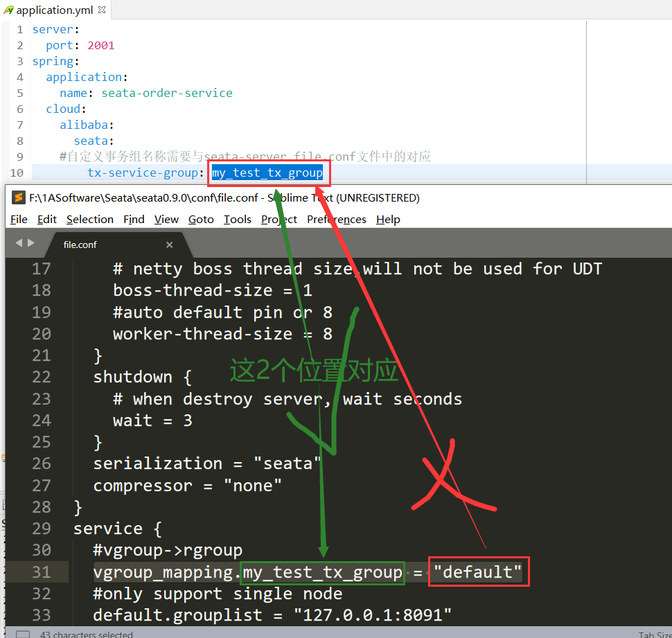Click 'cloud:' key on line 6

[x=66, y=109]
